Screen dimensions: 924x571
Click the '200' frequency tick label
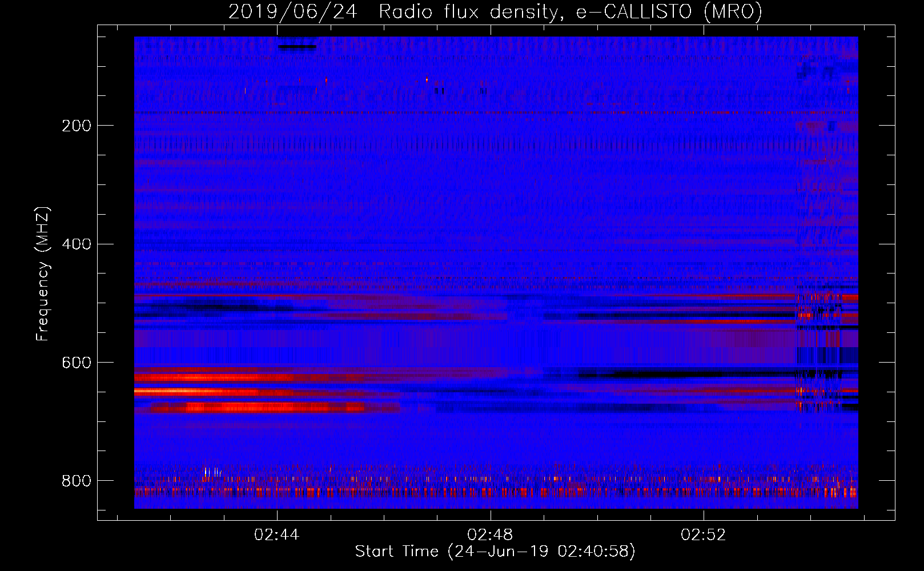click(76, 126)
